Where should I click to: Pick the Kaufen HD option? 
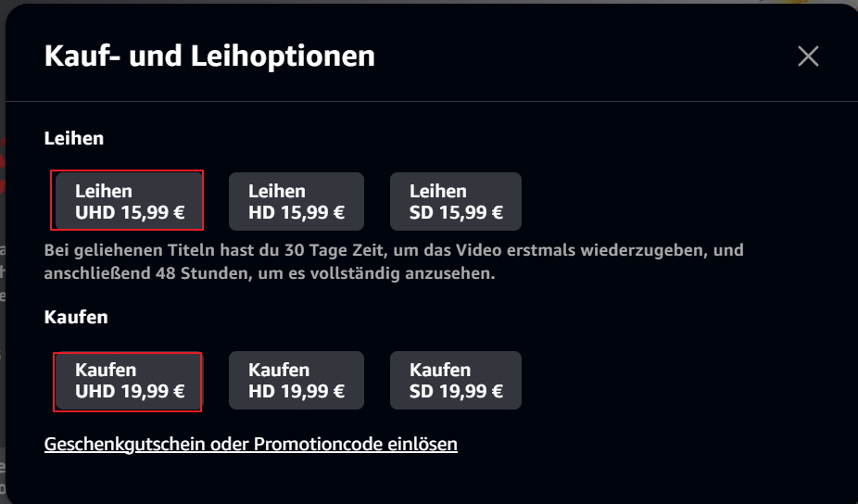point(296,380)
